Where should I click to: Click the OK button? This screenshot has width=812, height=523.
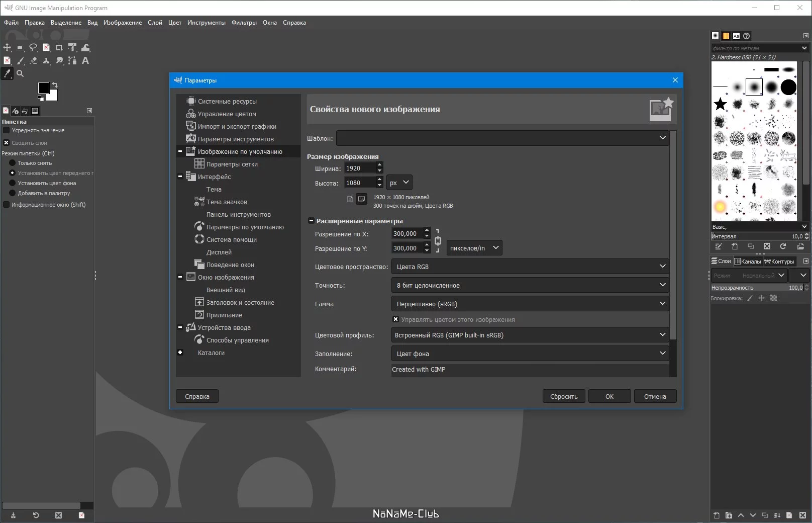point(610,396)
